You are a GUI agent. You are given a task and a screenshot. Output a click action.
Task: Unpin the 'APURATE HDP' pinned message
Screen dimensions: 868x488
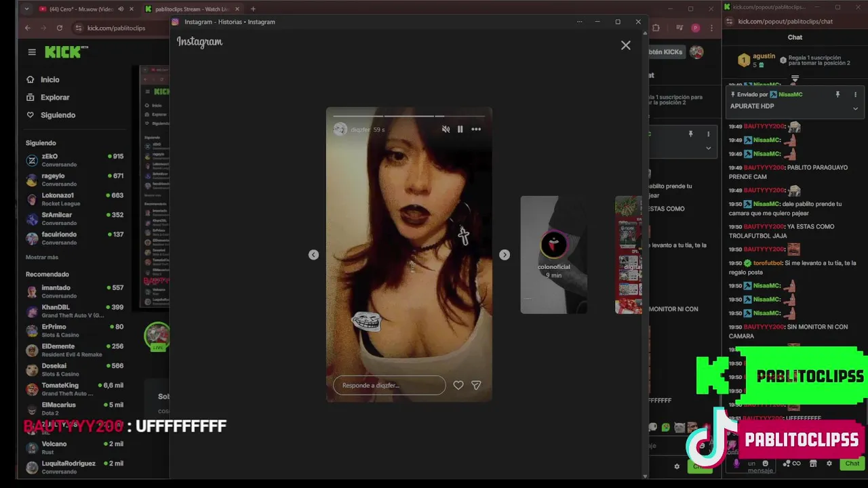point(837,95)
